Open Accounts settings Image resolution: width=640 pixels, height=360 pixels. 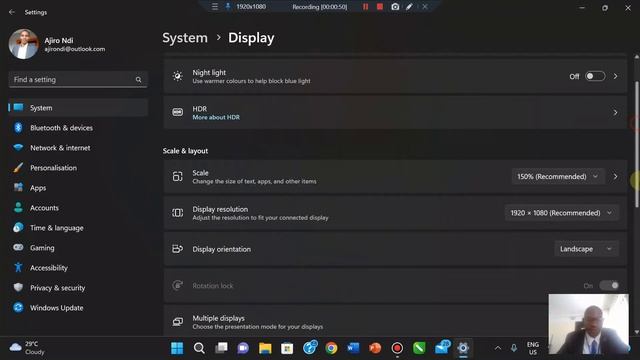tap(78, 208)
